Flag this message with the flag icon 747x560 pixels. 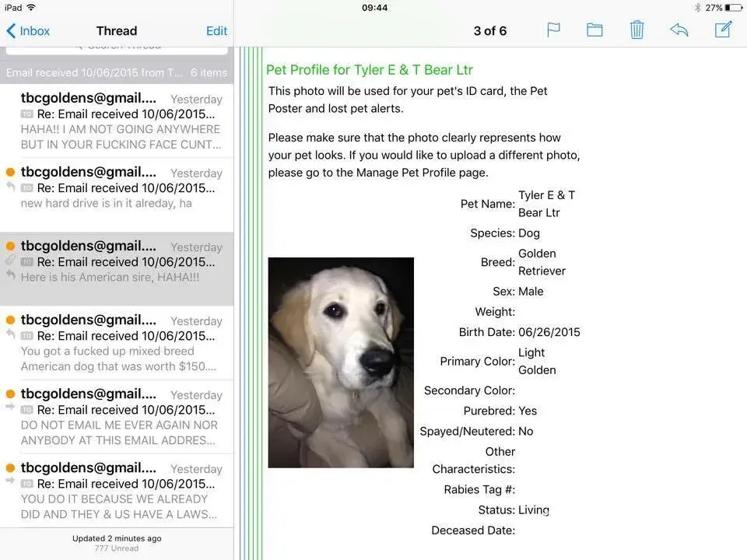tap(553, 30)
